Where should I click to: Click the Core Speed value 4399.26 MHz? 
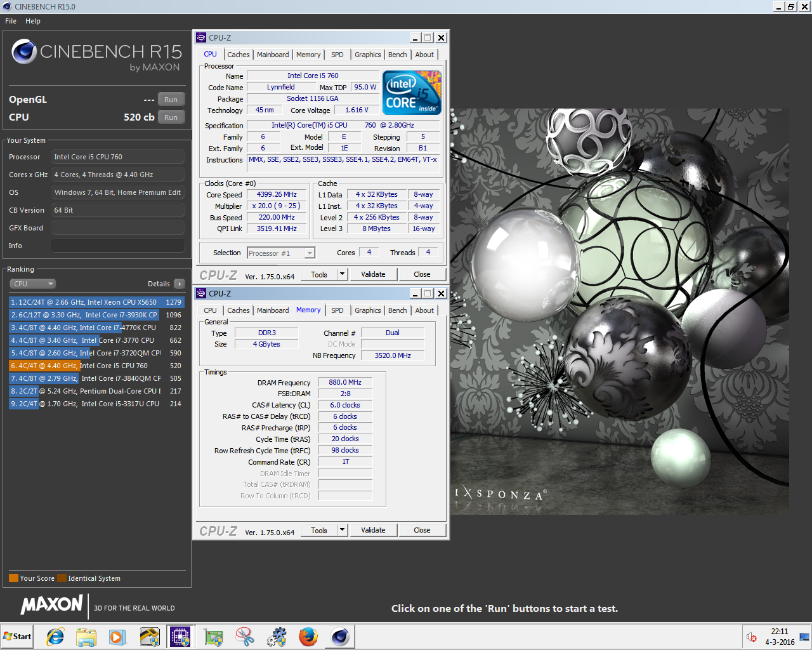pyautogui.click(x=277, y=195)
